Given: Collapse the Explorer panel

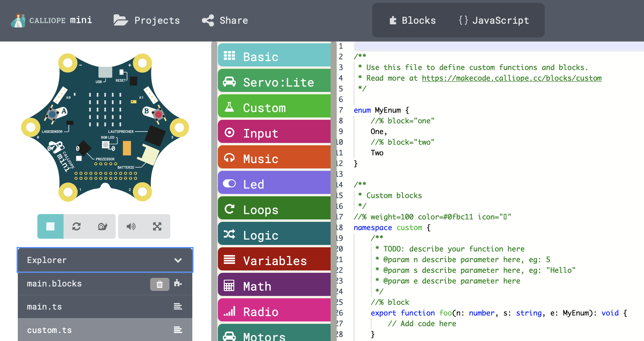Looking at the screenshot, I should click(105, 260).
